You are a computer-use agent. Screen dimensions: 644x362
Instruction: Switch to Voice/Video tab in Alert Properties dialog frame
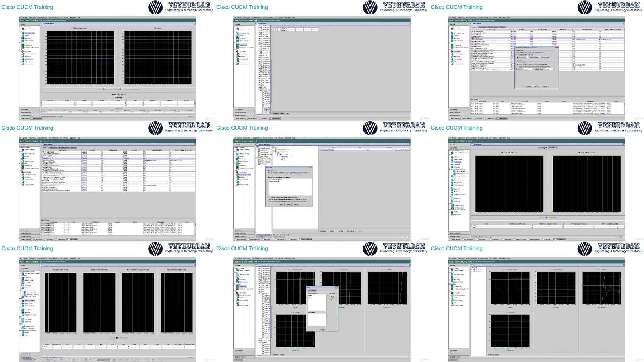pyautogui.click(x=482, y=27)
